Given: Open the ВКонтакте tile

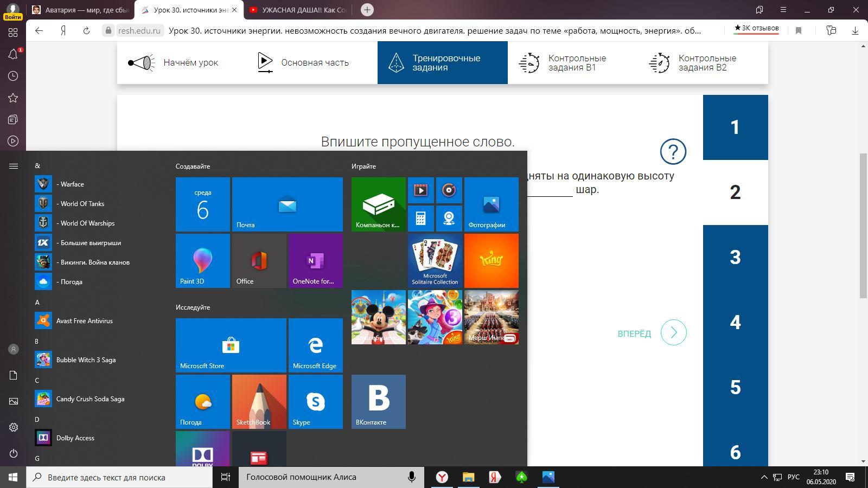Looking at the screenshot, I should click(379, 402).
